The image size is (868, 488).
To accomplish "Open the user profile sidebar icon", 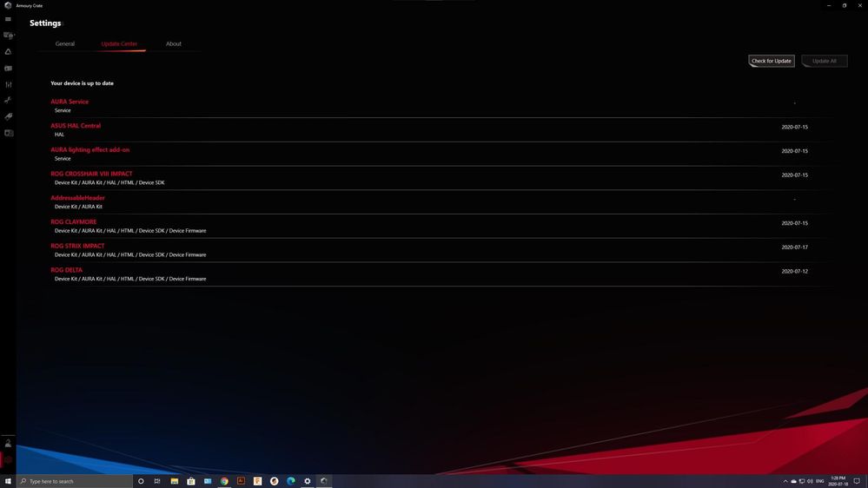I will click(x=8, y=443).
